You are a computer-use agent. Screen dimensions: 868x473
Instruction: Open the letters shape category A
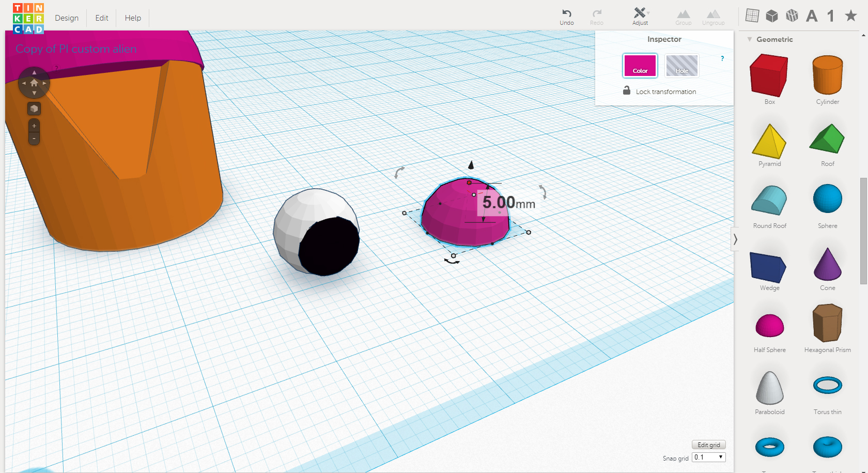pyautogui.click(x=812, y=16)
